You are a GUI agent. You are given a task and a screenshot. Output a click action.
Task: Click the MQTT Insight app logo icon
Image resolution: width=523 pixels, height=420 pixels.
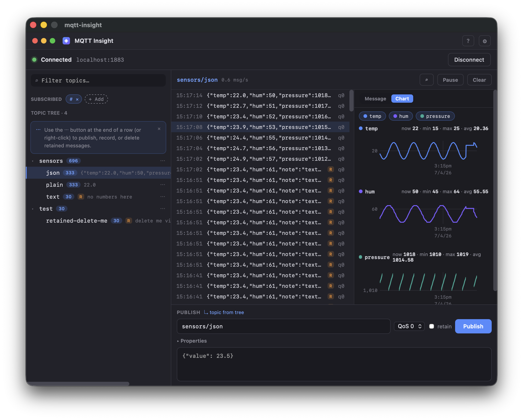[x=66, y=41]
